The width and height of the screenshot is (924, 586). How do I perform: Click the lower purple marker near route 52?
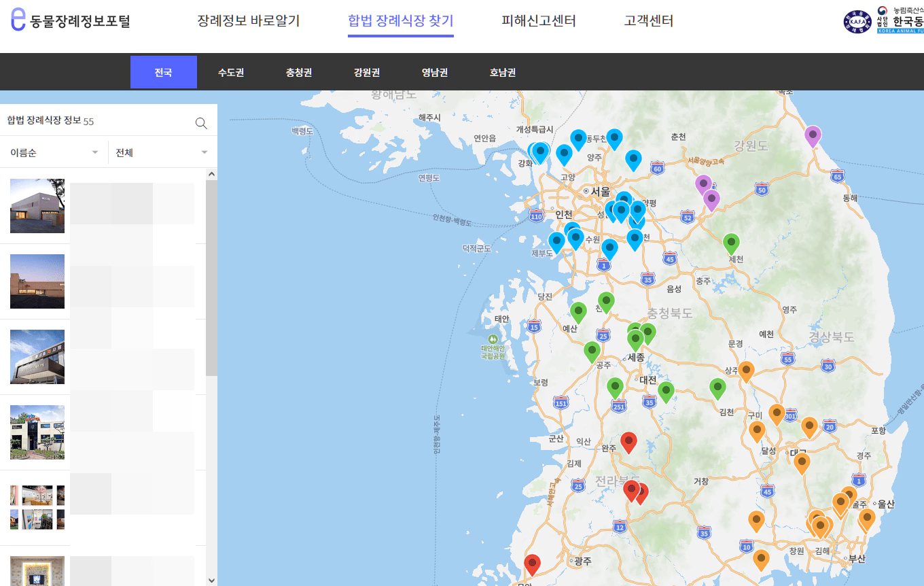(x=711, y=201)
